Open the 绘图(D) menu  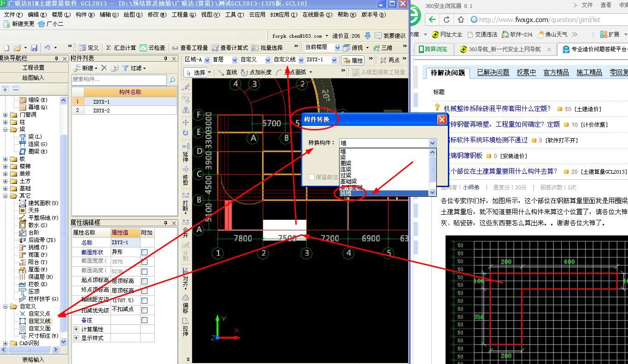pyautogui.click(x=133, y=15)
